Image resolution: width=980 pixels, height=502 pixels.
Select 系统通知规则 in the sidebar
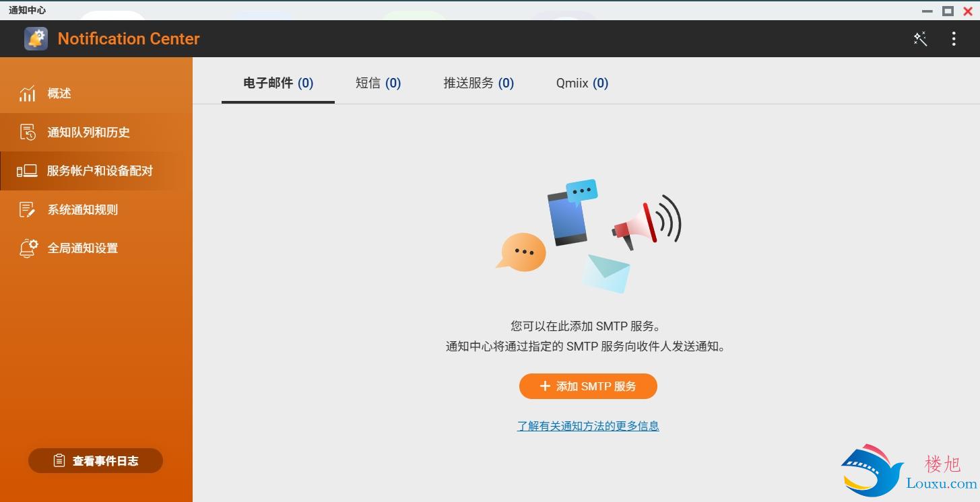[x=96, y=210]
